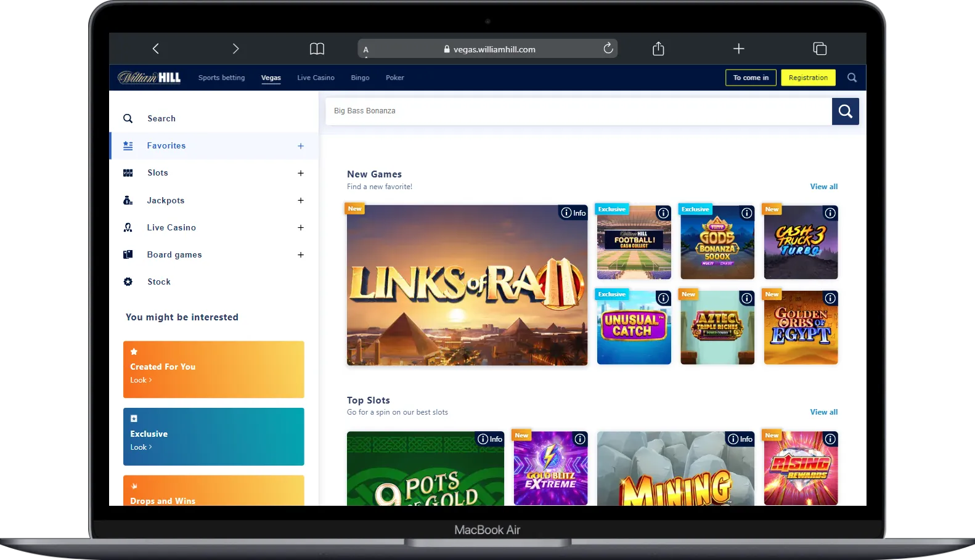The image size is (975, 560).
Task: Open the bookmarks book icon
Action: (317, 49)
